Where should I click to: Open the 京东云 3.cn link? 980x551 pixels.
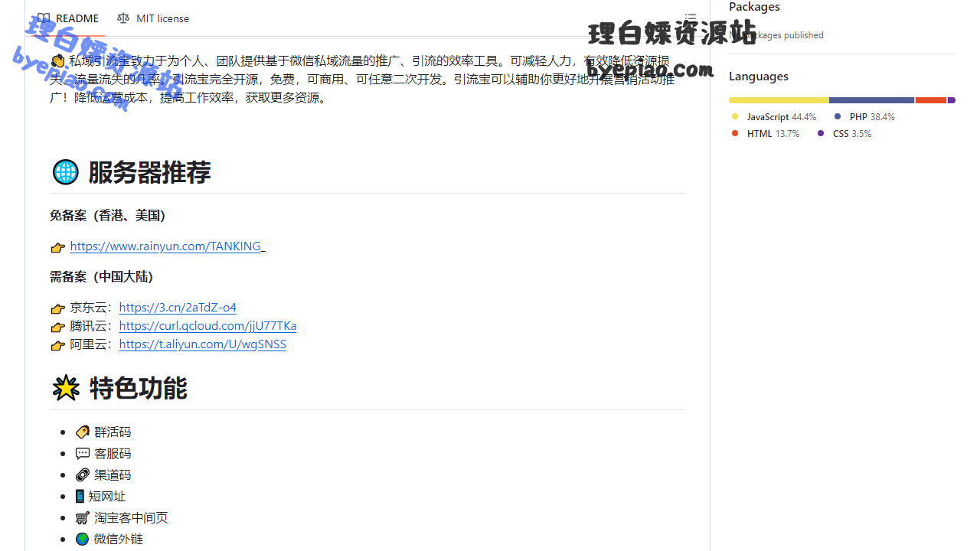178,308
